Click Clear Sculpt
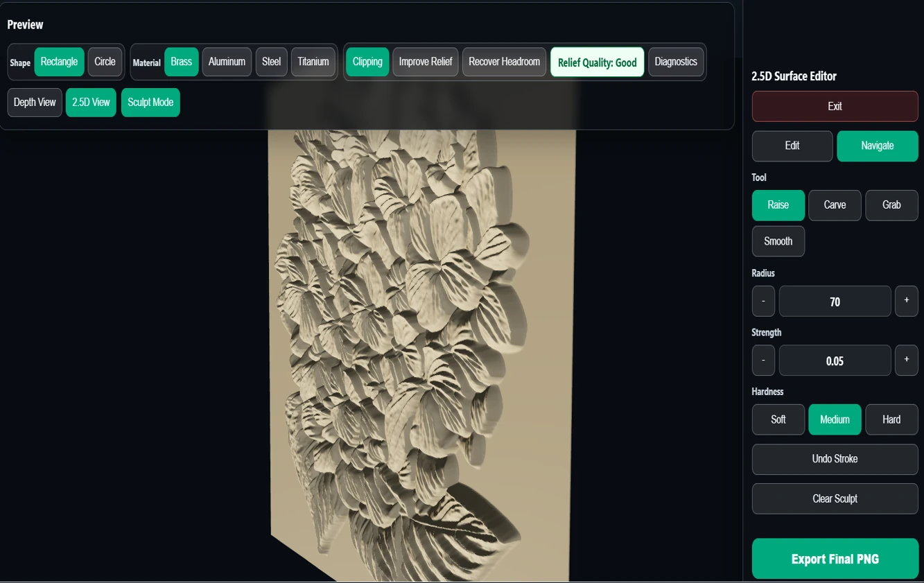Image resolution: width=924 pixels, height=583 pixels. (835, 498)
